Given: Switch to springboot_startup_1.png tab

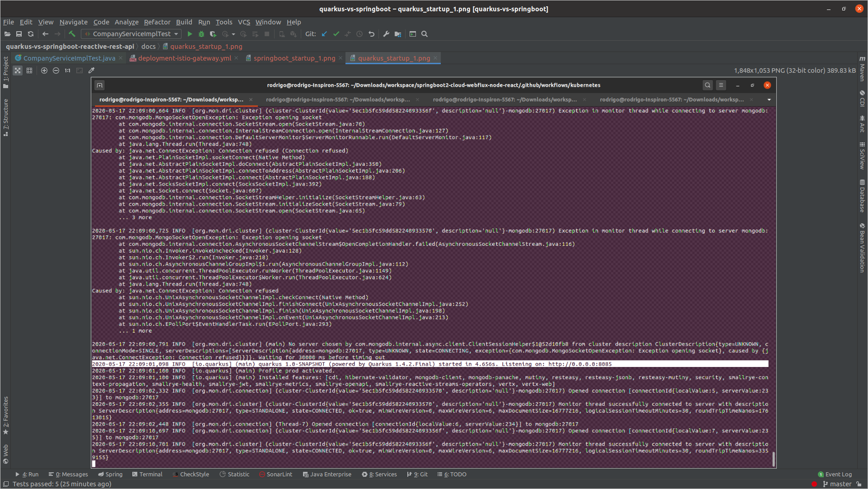Looking at the screenshot, I should [x=294, y=58].
